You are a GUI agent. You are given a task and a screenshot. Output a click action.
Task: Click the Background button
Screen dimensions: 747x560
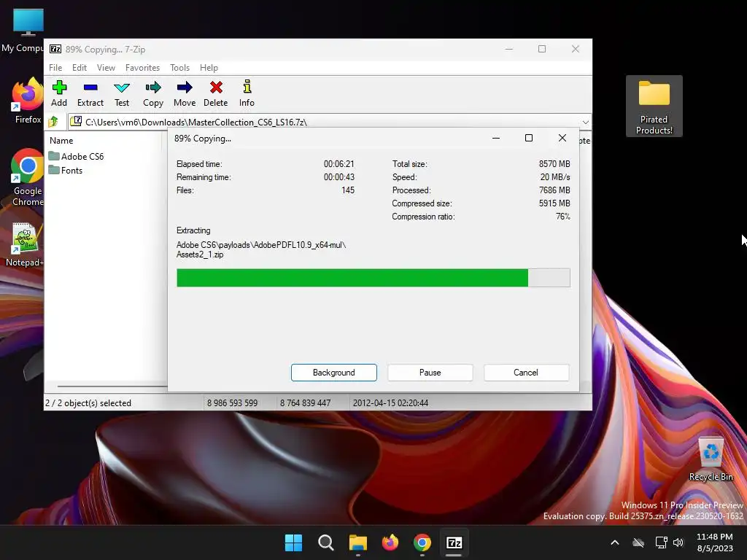coord(334,373)
